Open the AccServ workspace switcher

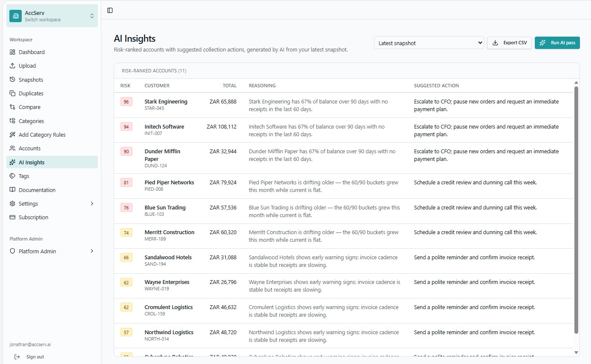52,16
